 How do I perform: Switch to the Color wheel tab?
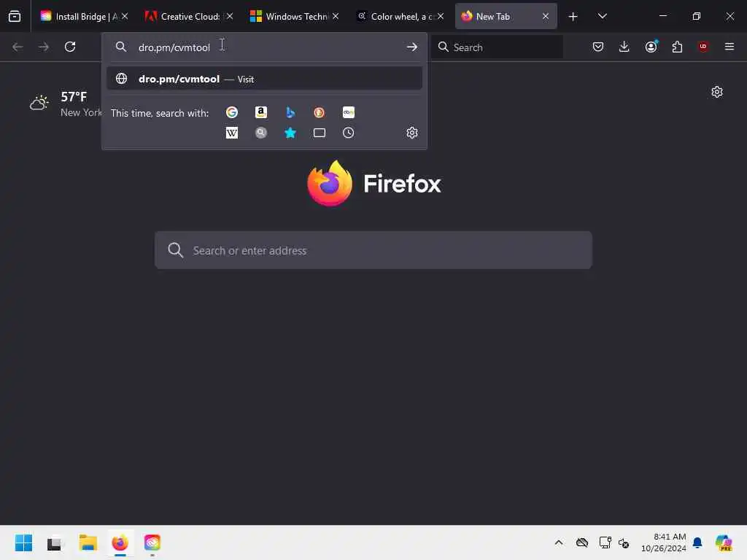pyautogui.click(x=399, y=16)
